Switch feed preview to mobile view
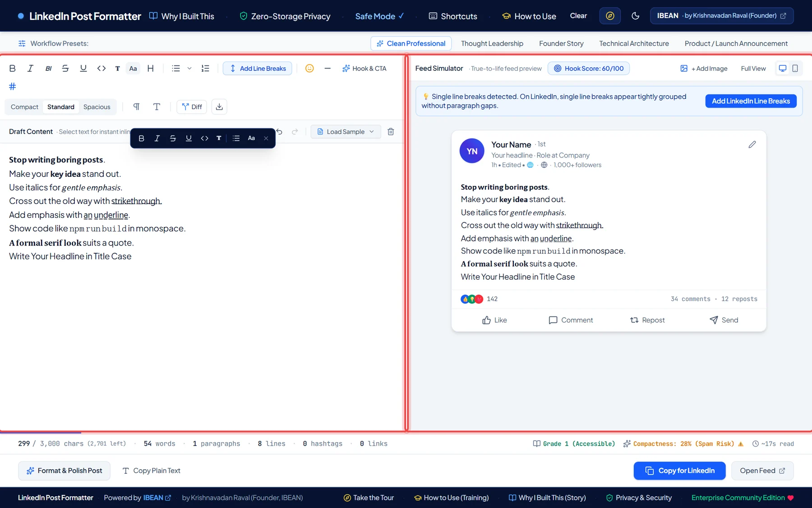The width and height of the screenshot is (812, 508). point(795,69)
